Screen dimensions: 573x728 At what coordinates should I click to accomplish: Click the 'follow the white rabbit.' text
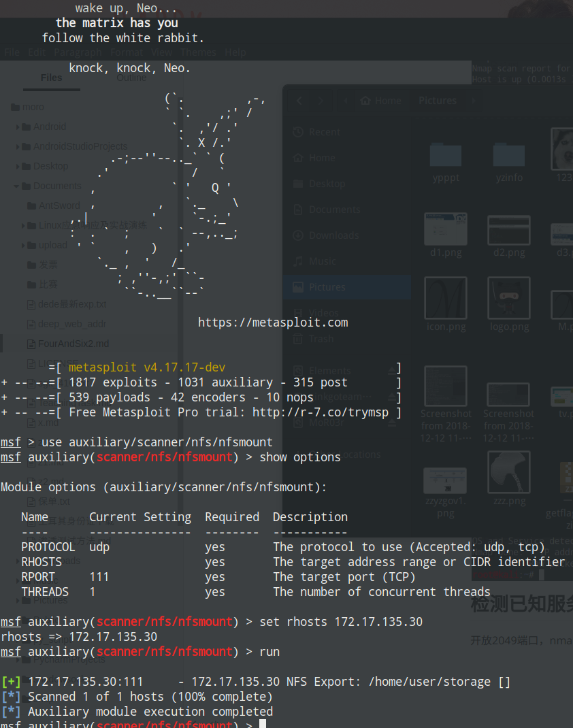tap(123, 38)
